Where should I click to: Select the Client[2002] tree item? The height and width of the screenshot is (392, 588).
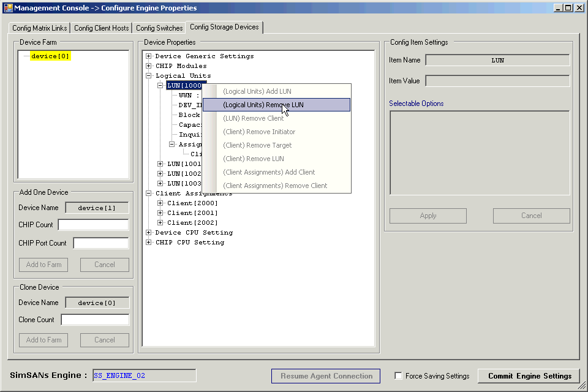click(192, 222)
